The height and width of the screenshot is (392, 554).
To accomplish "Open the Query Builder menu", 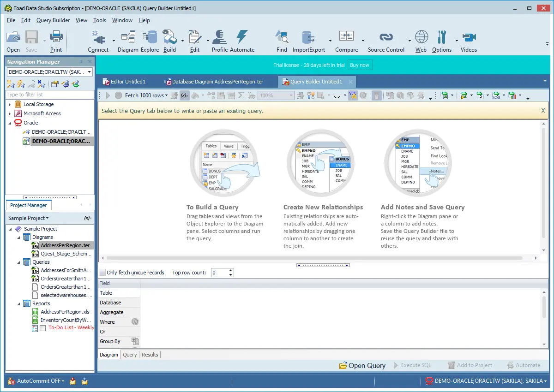I will click(53, 20).
